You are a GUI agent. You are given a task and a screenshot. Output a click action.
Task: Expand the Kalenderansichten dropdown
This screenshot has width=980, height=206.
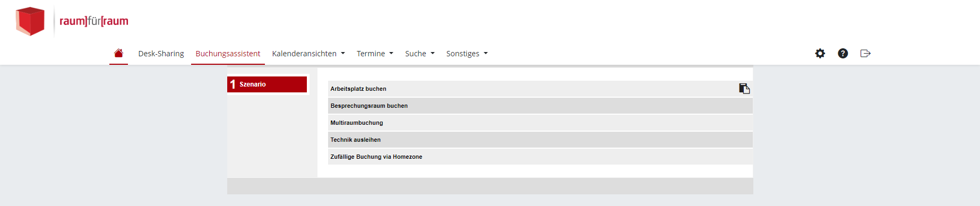point(308,54)
